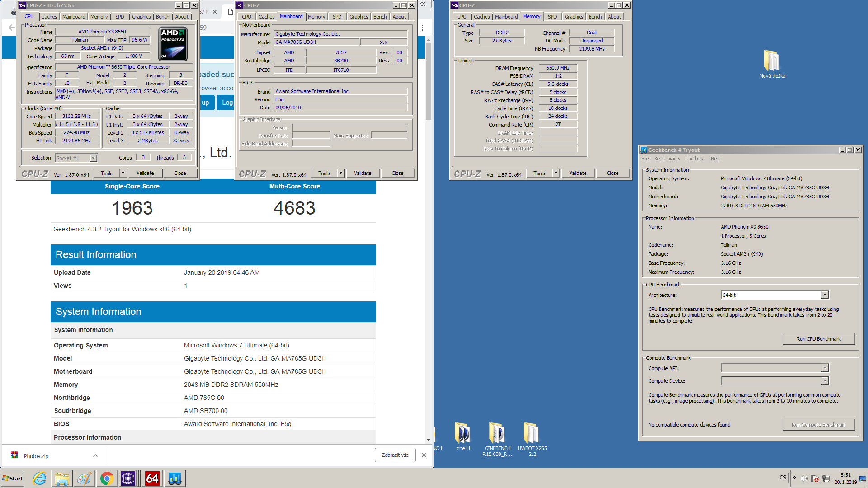868x488 pixels.
Task: Click Chrome's back arrow
Action: pos(11,28)
